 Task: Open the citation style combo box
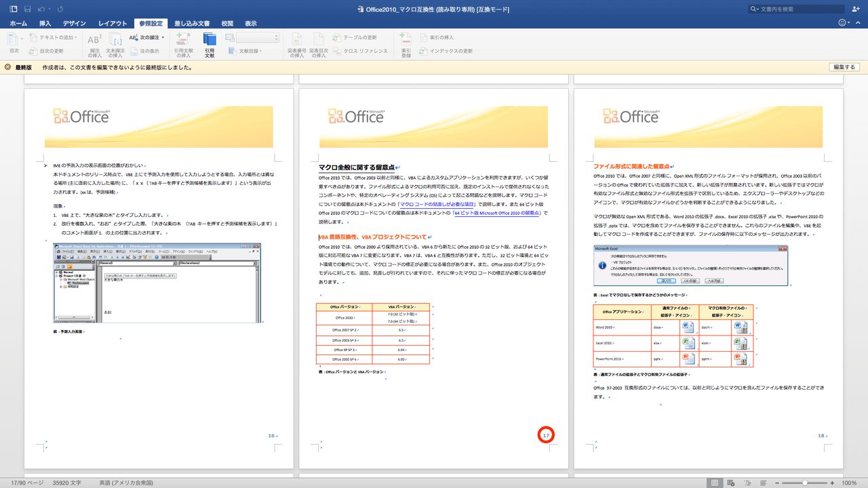[256, 37]
